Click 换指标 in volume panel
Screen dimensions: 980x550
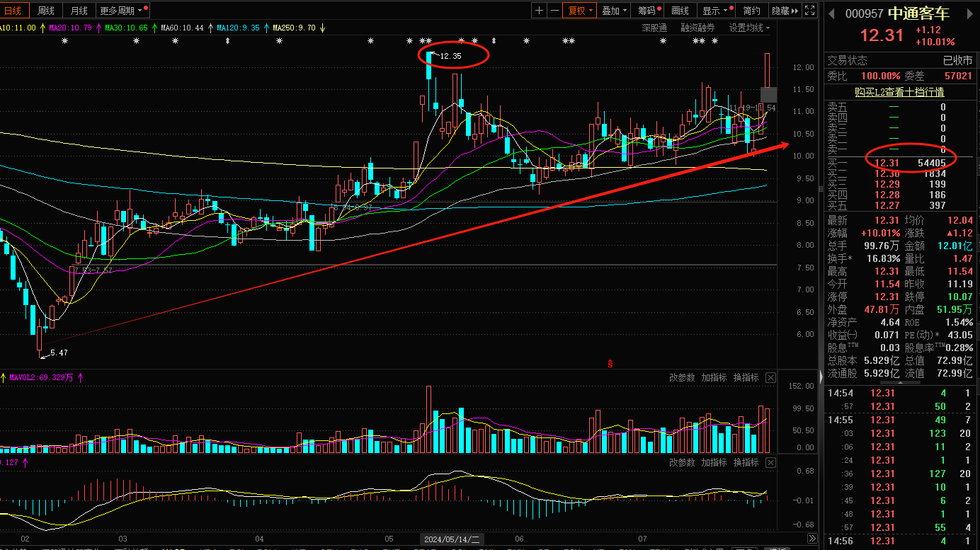click(x=746, y=377)
